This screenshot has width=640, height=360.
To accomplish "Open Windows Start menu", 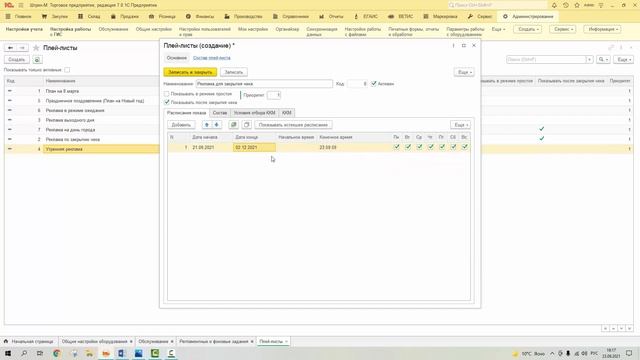I will click(7, 353).
